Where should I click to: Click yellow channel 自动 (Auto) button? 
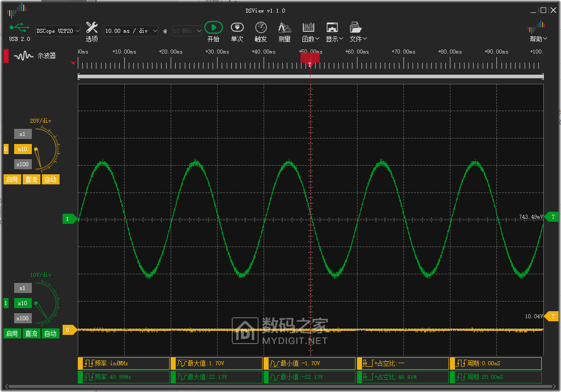(50, 179)
